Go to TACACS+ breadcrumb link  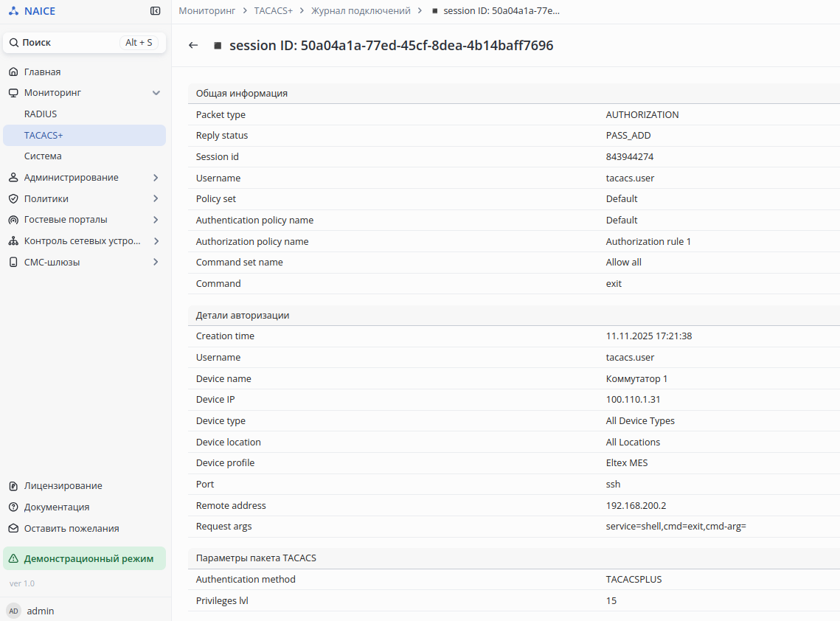[273, 11]
